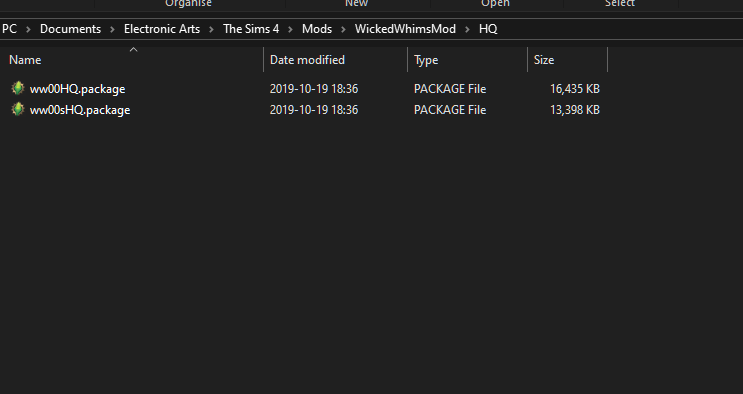Select the ww00HQ.package file icon

coord(18,88)
